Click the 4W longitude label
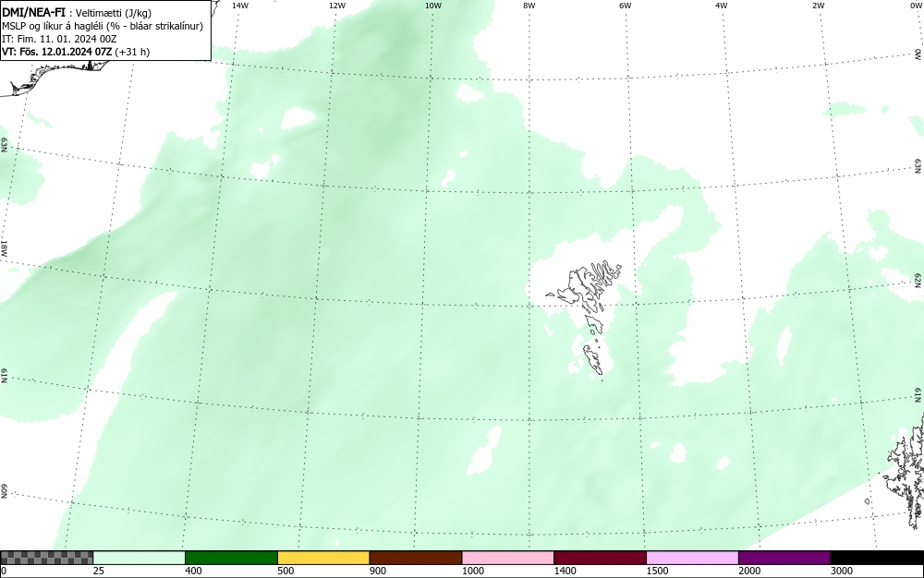This screenshot has height=578, width=924. click(722, 6)
